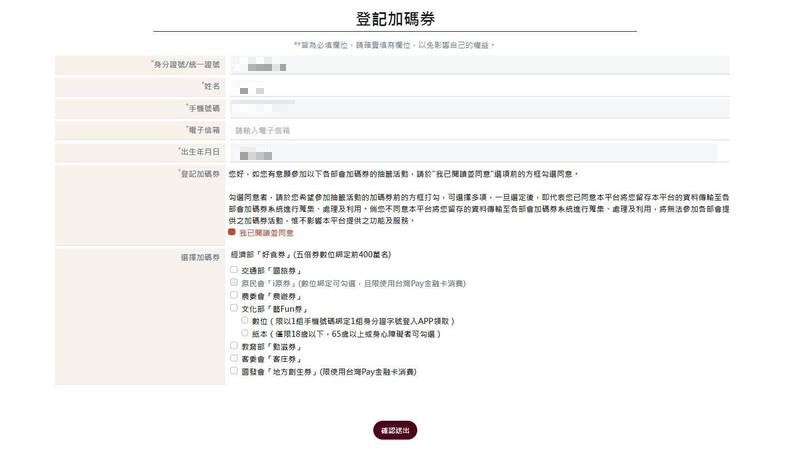Choose the 紙本 radio option for 藝Fun券
Viewport: 800px width, 468px height.
[245, 333]
